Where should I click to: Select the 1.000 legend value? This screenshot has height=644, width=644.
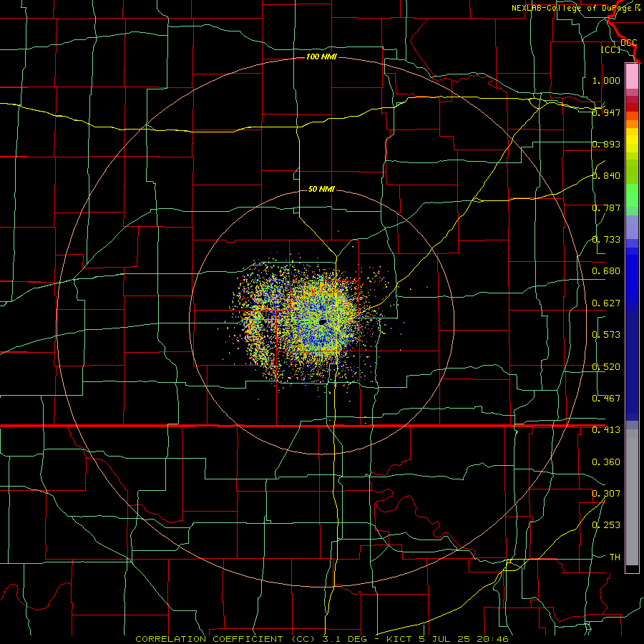[x=606, y=80]
